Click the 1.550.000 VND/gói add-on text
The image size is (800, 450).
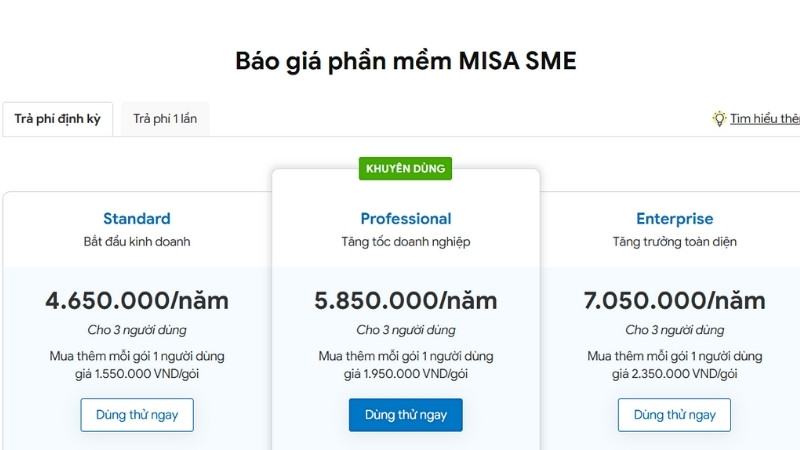[137, 374]
